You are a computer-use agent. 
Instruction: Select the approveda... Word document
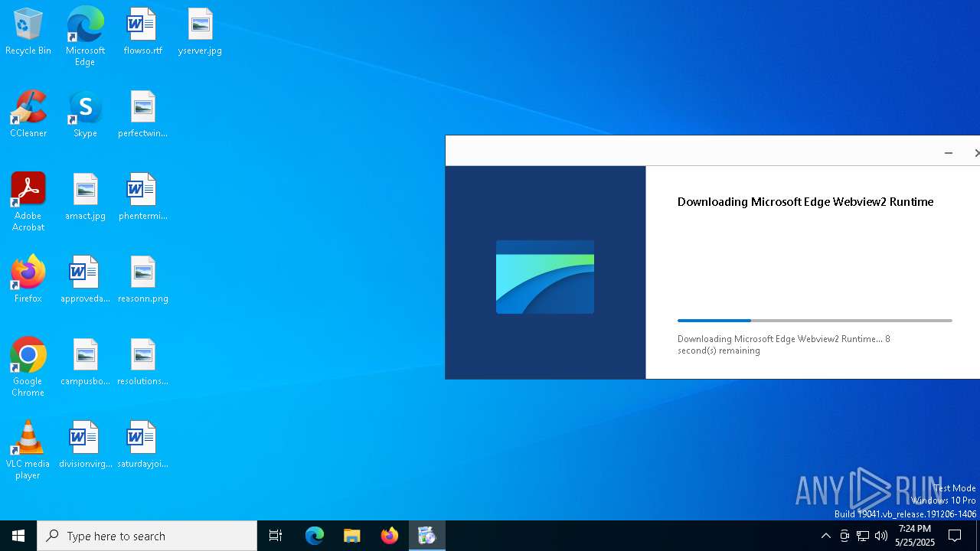click(x=85, y=280)
